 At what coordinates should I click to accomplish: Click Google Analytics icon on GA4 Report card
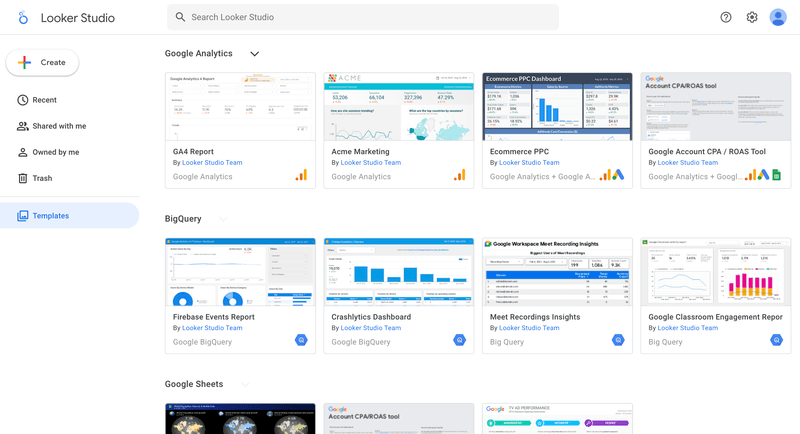pos(301,175)
